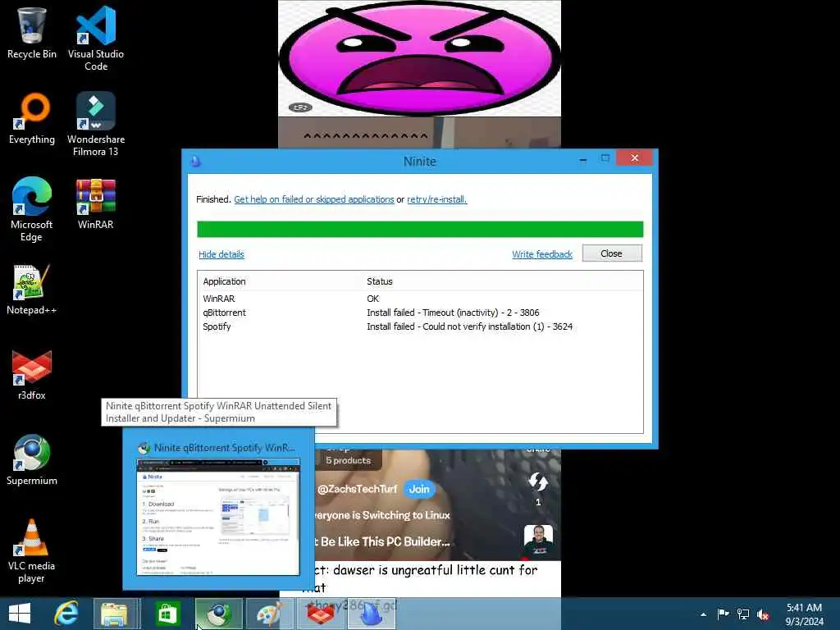840x630 pixels.
Task: Open the network tray icon
Action: [743, 614]
